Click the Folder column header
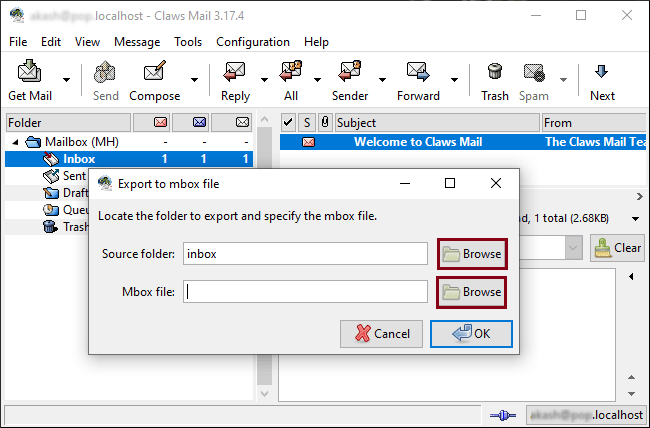 68,123
